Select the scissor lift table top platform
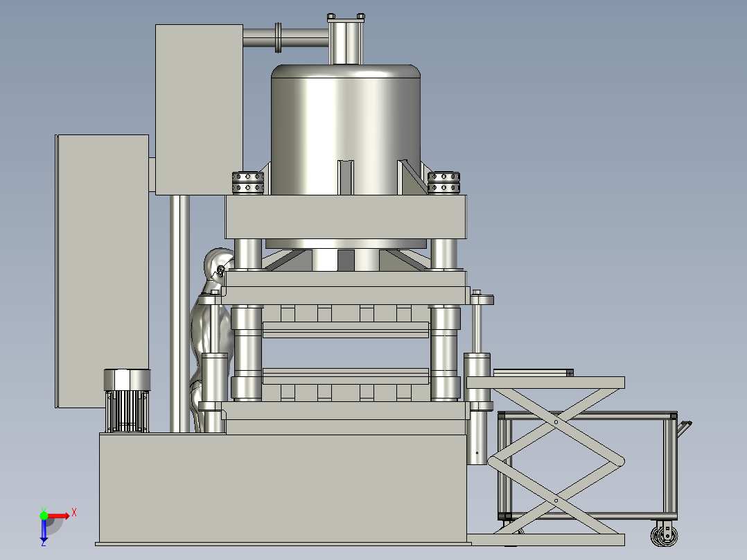Screen dimensions: 747x560 545,383
